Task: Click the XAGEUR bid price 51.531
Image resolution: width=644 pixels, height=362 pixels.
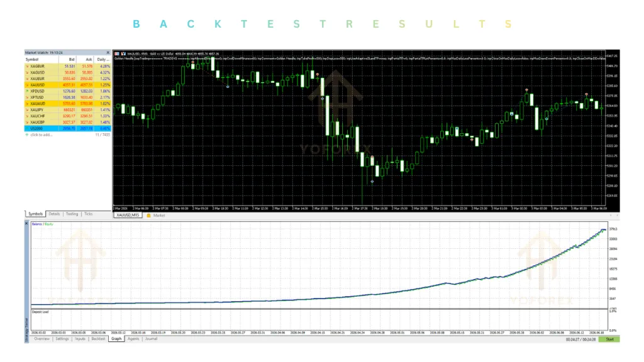Action: coord(69,66)
